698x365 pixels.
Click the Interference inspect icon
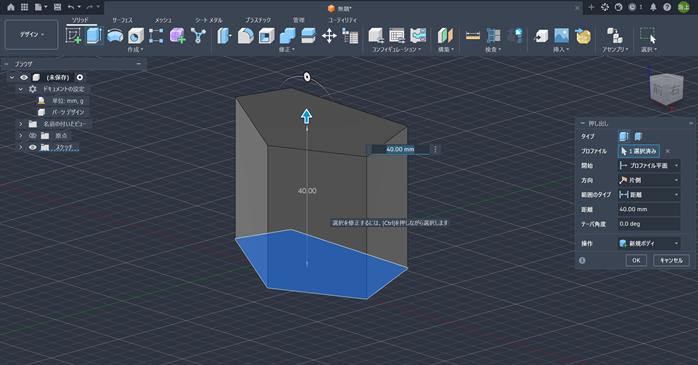click(x=493, y=36)
